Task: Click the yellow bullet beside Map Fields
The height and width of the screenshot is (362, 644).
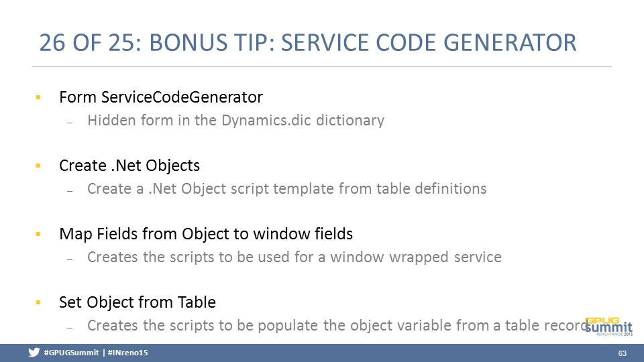Action: [38, 234]
